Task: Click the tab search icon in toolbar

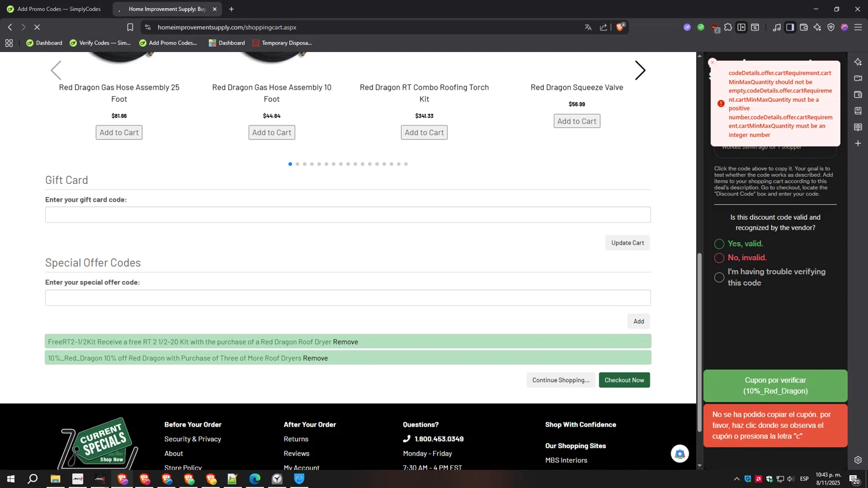Action: [x=755, y=27]
